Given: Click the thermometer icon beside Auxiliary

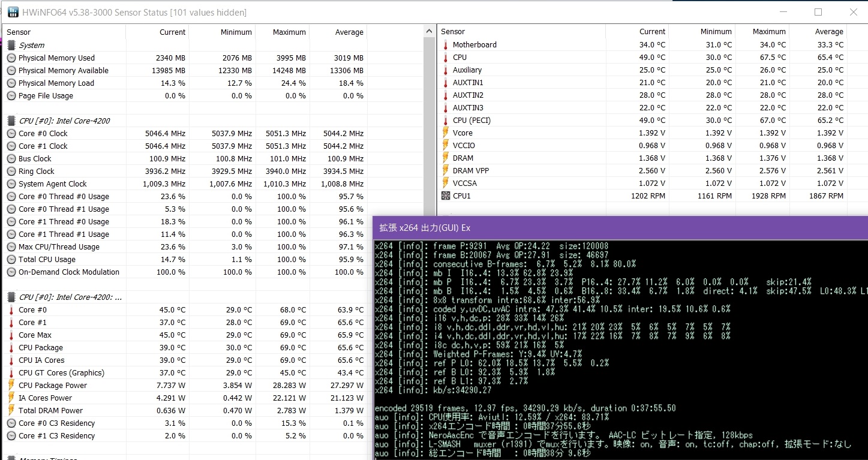Looking at the screenshot, I should [x=446, y=70].
